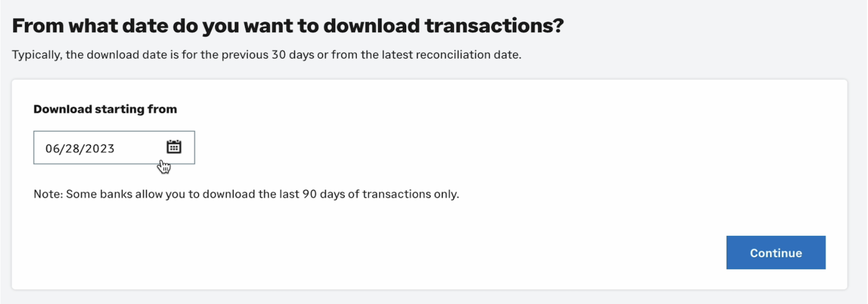Click the "Download starting from" label
Screen dimensions: 868x304
(105, 109)
